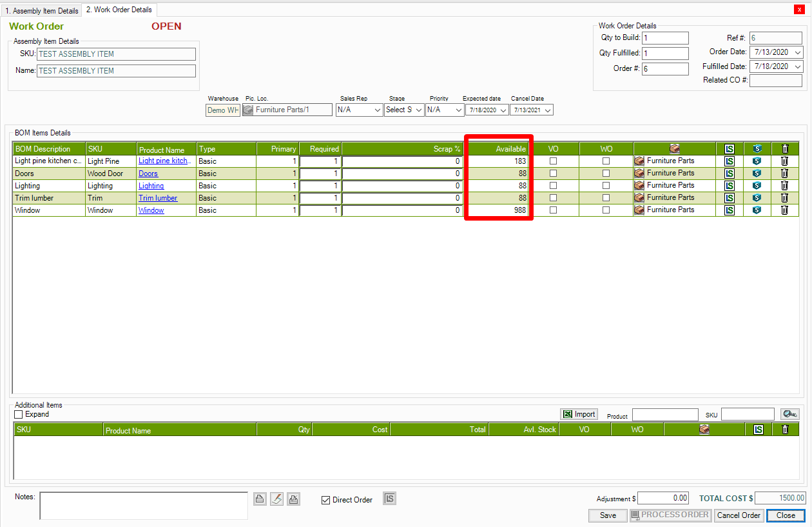The height and width of the screenshot is (527, 812).
Task: Tick the VO checkbox for Doors row
Action: pyautogui.click(x=553, y=174)
